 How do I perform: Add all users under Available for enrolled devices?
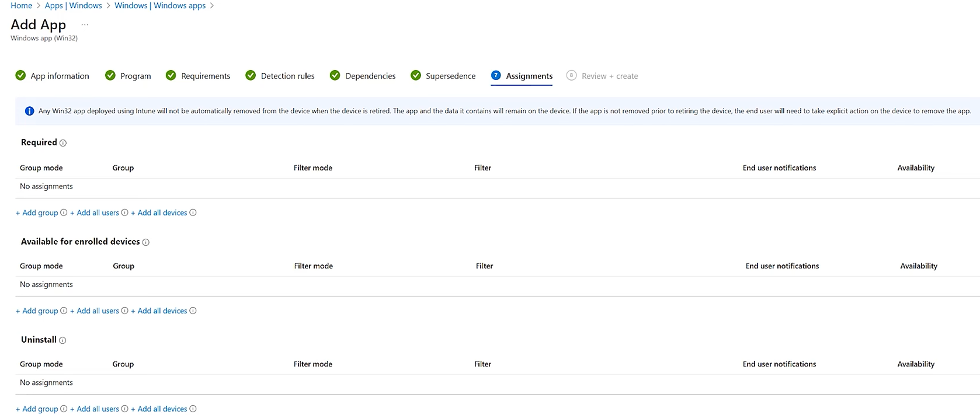click(95, 311)
